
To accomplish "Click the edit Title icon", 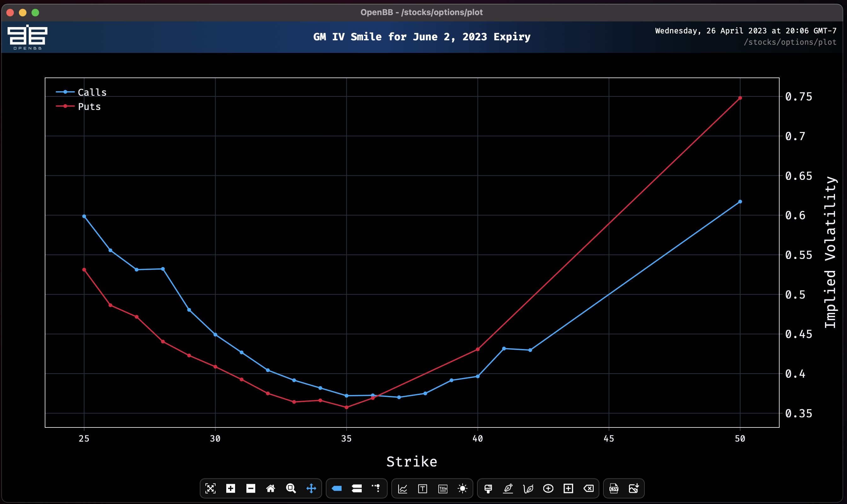I will pos(443,488).
